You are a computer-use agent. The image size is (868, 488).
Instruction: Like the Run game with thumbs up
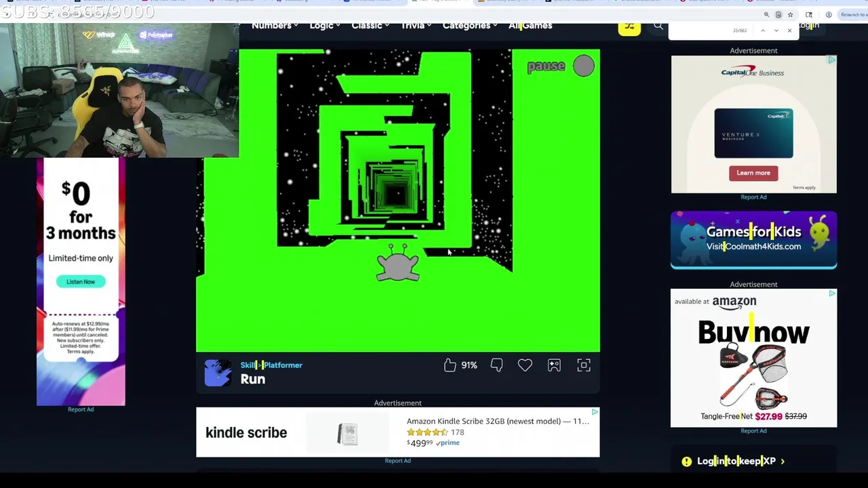pyautogui.click(x=450, y=365)
